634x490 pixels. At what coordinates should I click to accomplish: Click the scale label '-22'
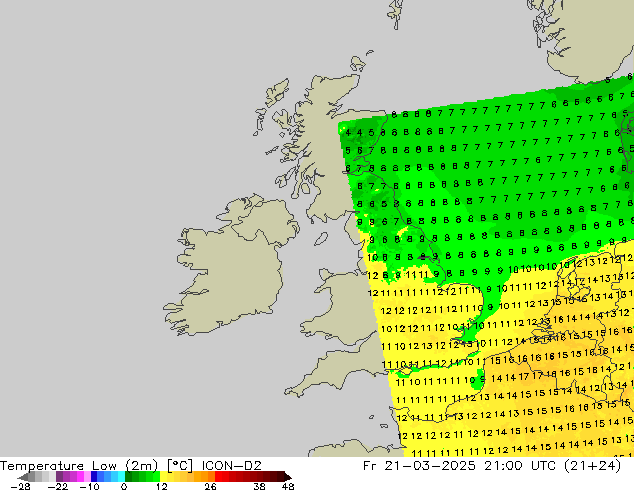coord(58,486)
